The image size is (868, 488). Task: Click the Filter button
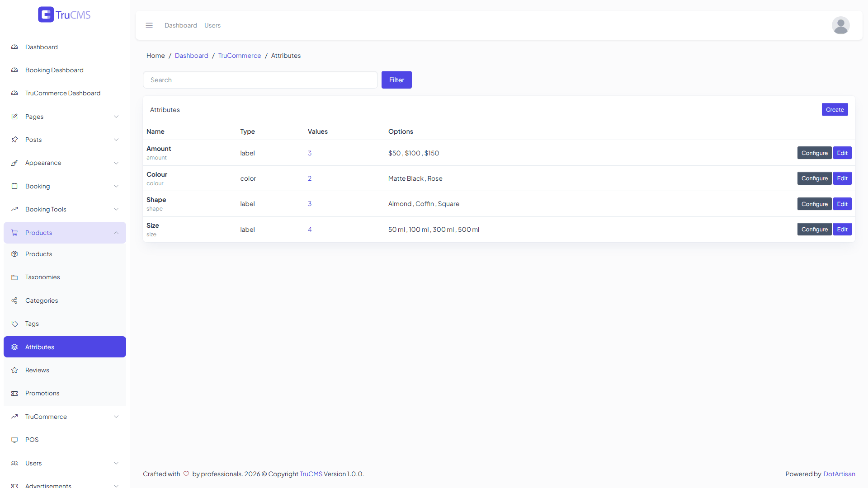[396, 80]
